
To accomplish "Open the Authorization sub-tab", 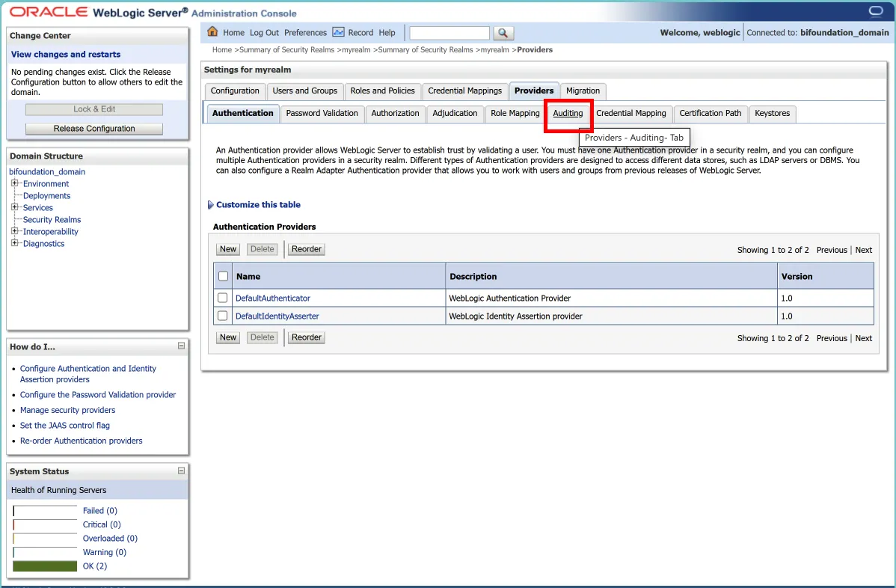I will click(x=395, y=113).
